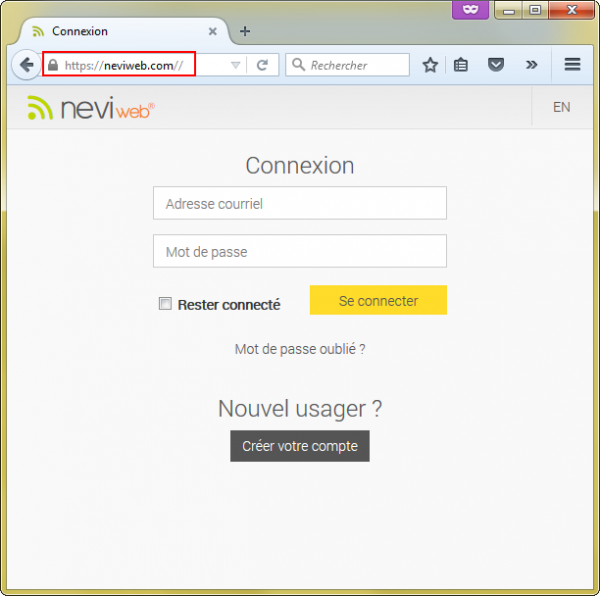Expand the toolbar overflow chevron
This screenshot has width=600, height=596.
coord(531,65)
